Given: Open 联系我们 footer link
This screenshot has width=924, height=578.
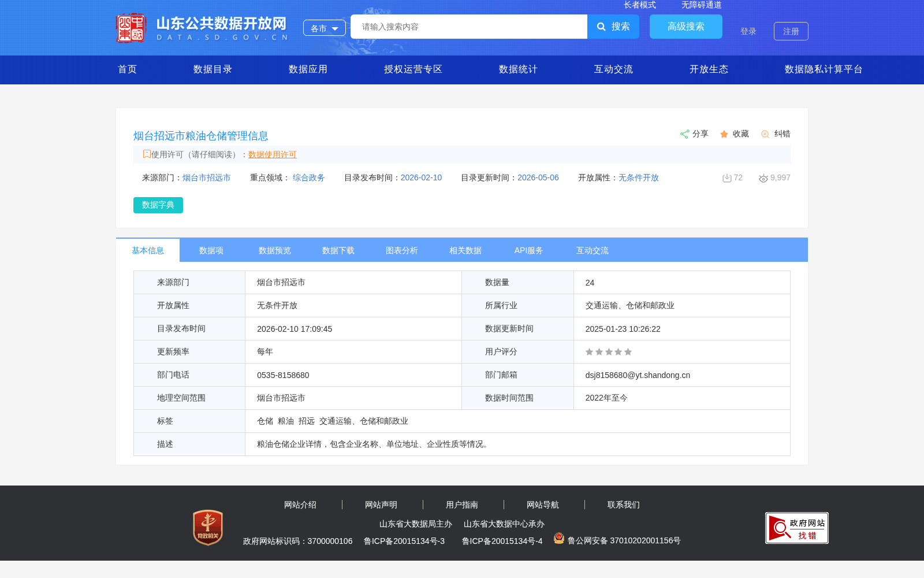Looking at the screenshot, I should pyautogui.click(x=624, y=505).
